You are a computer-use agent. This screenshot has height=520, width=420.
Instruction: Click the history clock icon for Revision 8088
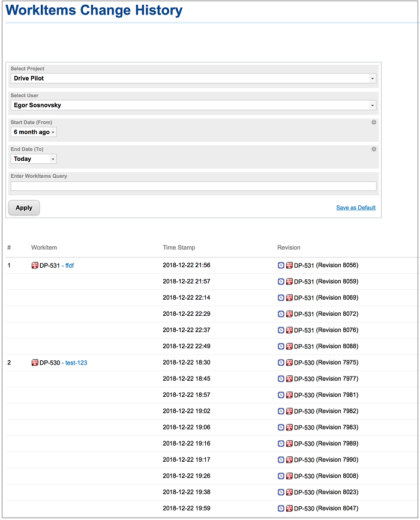click(281, 346)
